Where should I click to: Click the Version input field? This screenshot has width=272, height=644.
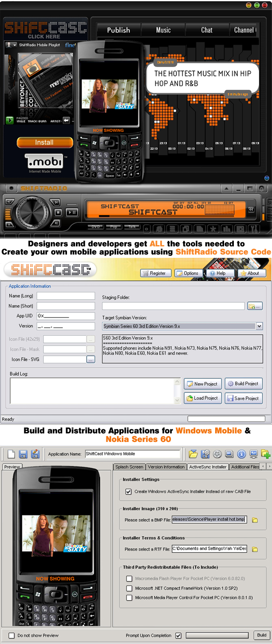(x=66, y=326)
